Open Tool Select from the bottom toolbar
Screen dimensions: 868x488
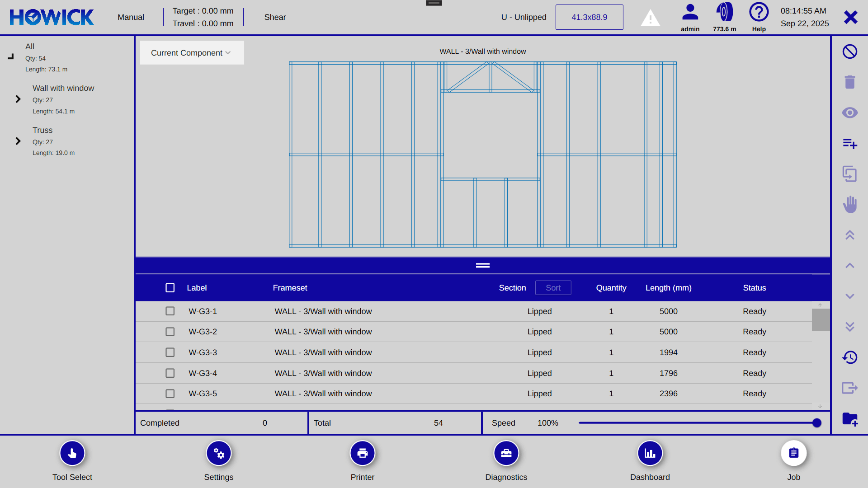tap(72, 453)
